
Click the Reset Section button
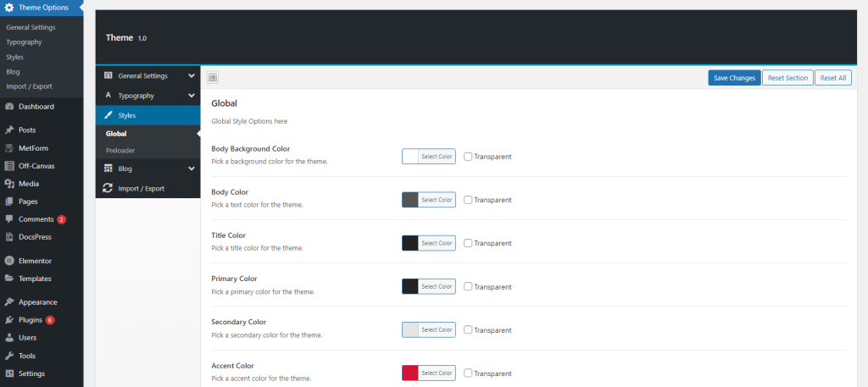(787, 78)
